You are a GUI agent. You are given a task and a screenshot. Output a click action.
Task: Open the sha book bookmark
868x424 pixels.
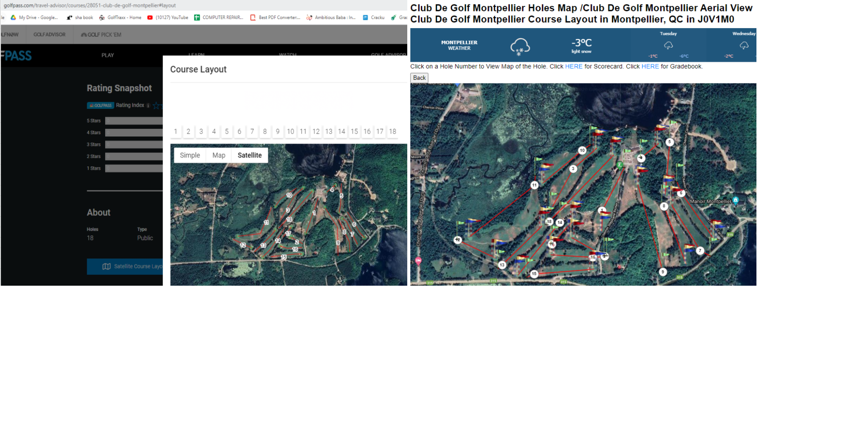pos(80,18)
